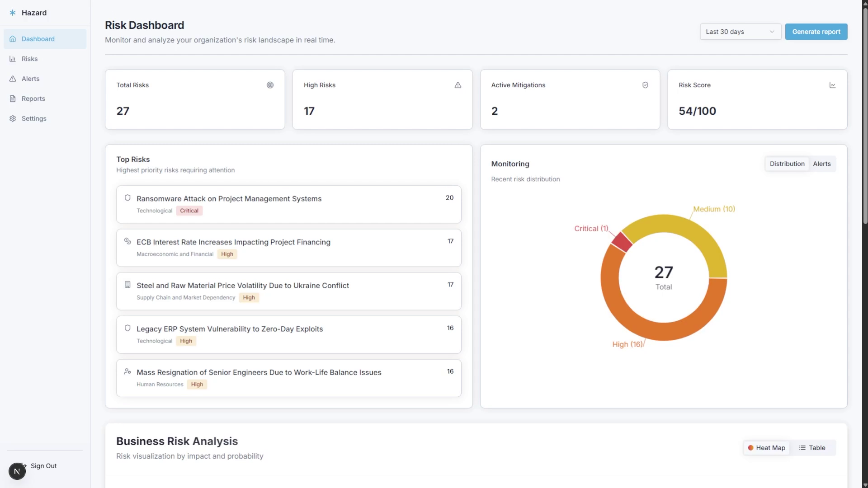Click the chart icon on Risk Score card
The height and width of the screenshot is (488, 868).
[832, 85]
